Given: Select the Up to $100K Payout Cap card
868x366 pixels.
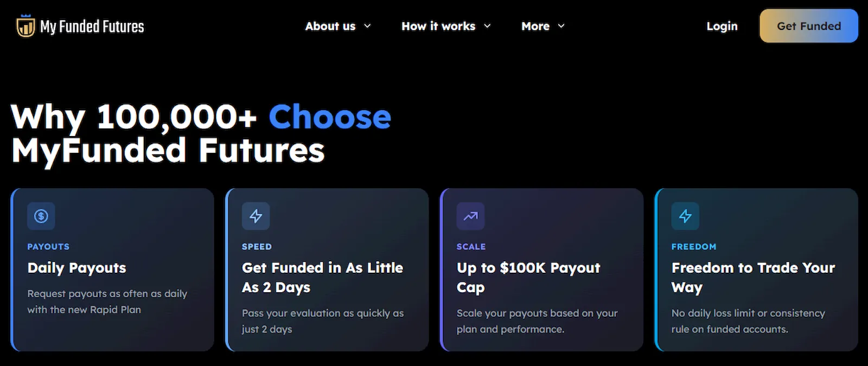Looking at the screenshot, I should click(x=542, y=268).
